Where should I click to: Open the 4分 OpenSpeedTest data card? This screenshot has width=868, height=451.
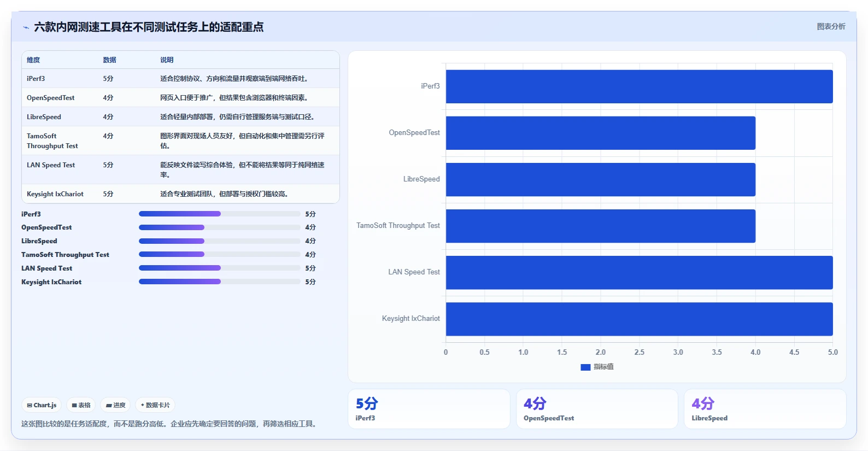pos(597,409)
